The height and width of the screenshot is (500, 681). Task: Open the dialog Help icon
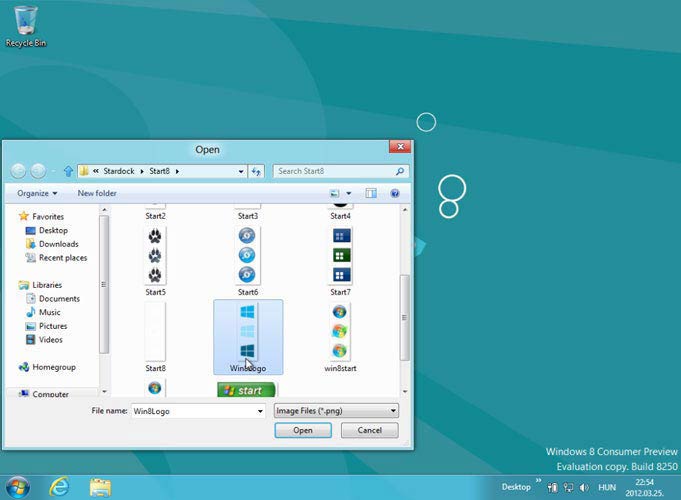coord(395,193)
